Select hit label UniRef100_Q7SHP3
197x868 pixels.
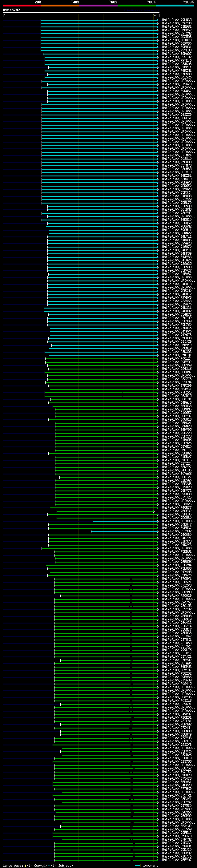coord(176,487)
